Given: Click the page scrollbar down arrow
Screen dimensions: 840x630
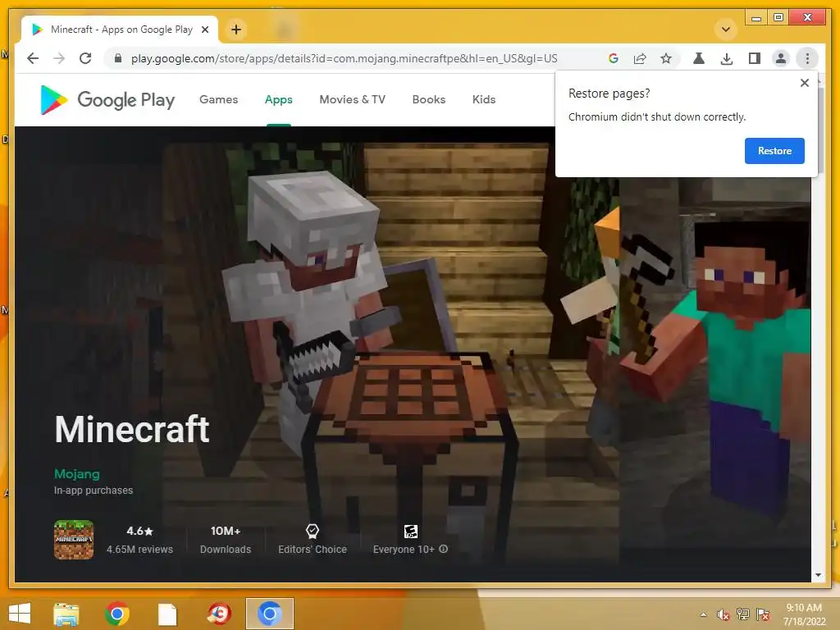Looking at the screenshot, I should (818, 575).
